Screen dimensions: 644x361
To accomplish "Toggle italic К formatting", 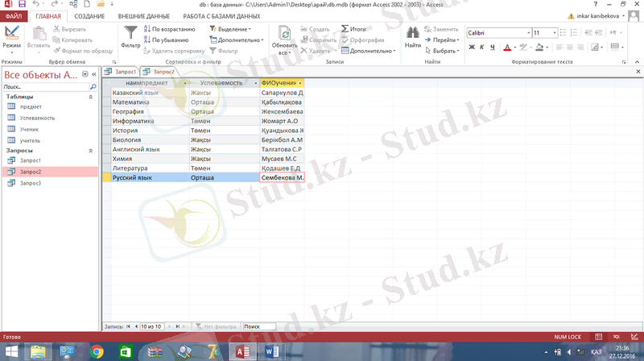I will point(481,47).
